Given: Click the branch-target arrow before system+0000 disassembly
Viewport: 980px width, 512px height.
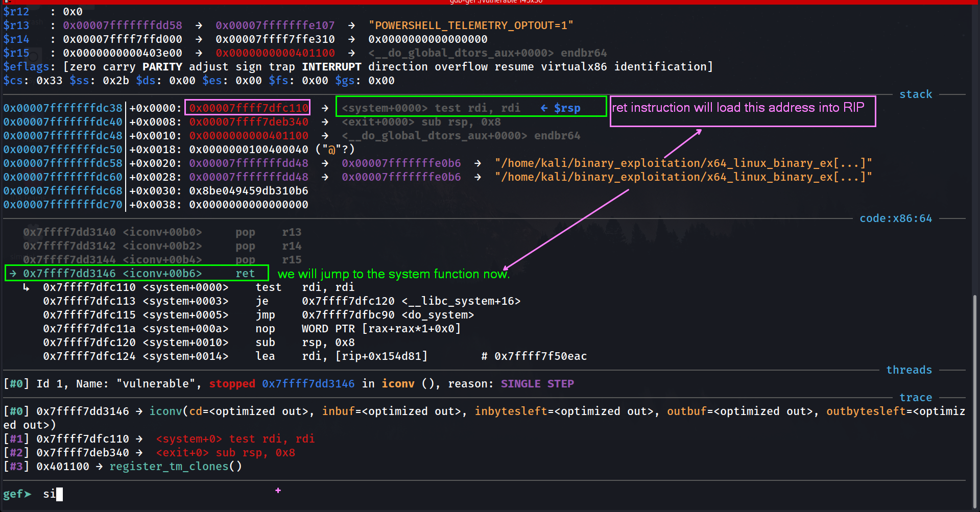Looking at the screenshot, I should click(26, 288).
